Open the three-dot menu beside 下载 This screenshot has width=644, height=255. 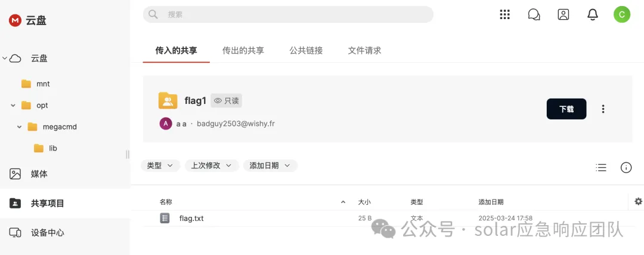click(603, 109)
